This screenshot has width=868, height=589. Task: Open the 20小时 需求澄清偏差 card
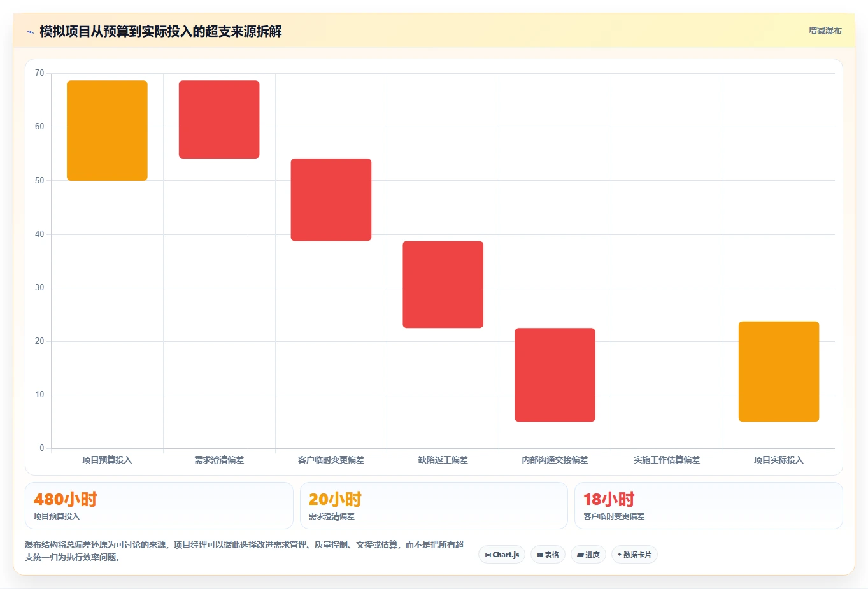[434, 506]
